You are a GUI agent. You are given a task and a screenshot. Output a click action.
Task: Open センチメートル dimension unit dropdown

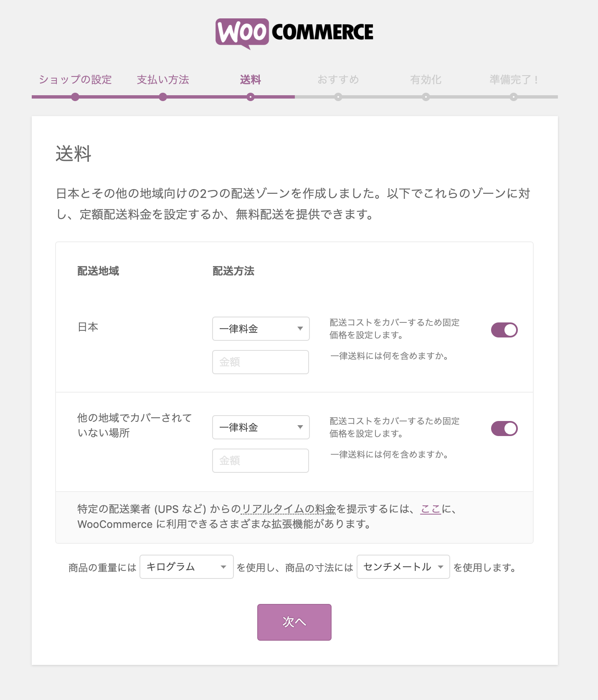point(403,567)
